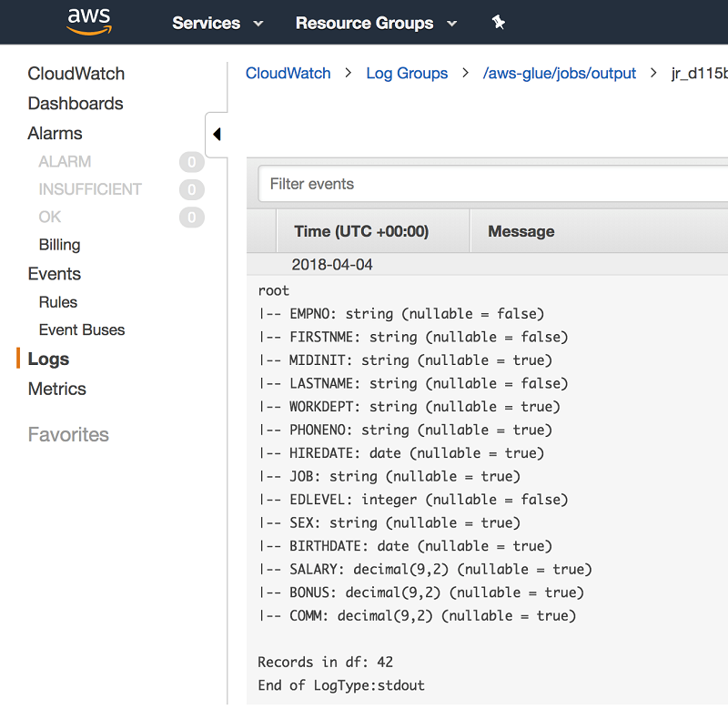Viewport: 728px width, 709px height.
Task: Open Billing alarms
Action: tap(60, 245)
